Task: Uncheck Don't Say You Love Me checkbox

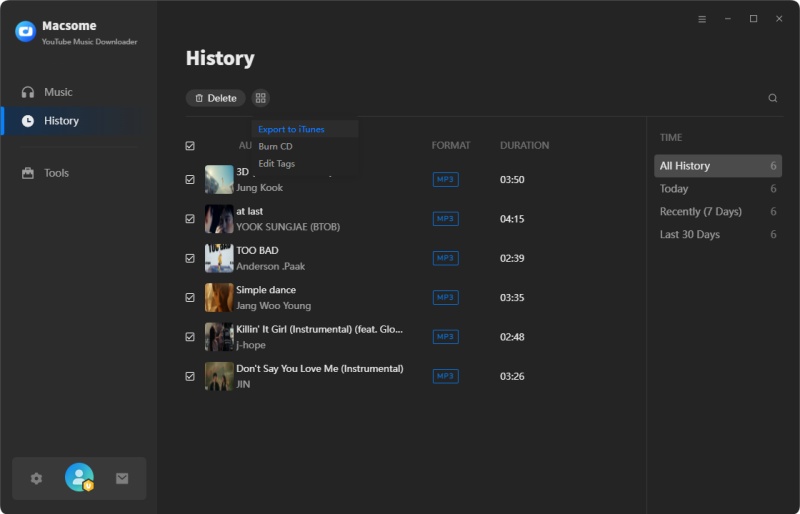Action: coord(190,376)
